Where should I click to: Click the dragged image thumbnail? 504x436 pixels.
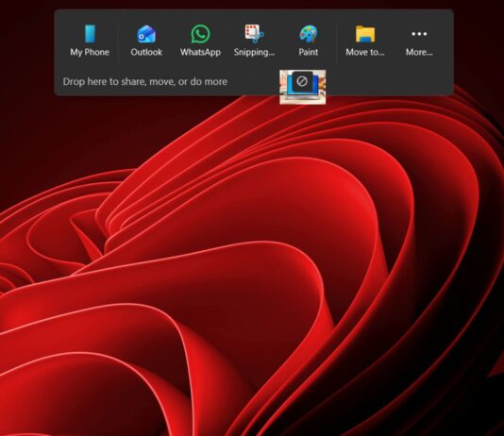click(302, 87)
